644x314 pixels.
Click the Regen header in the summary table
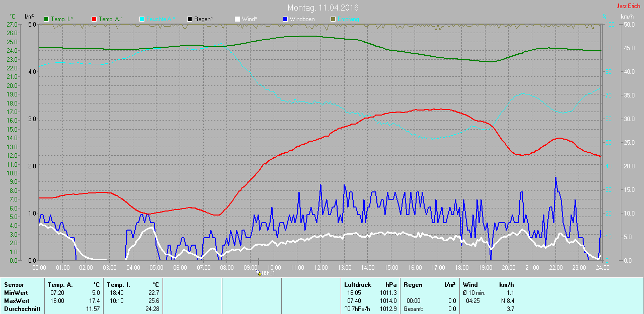(x=413, y=285)
